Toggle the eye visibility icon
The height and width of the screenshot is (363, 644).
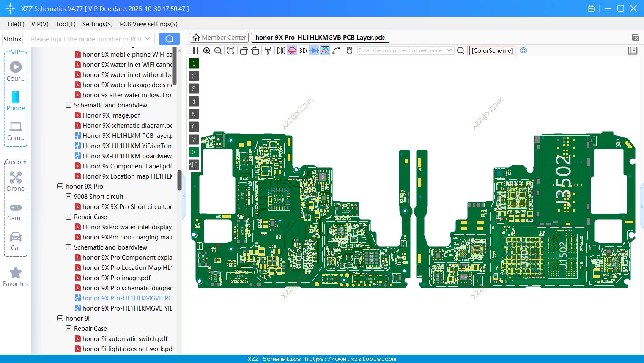(523, 50)
